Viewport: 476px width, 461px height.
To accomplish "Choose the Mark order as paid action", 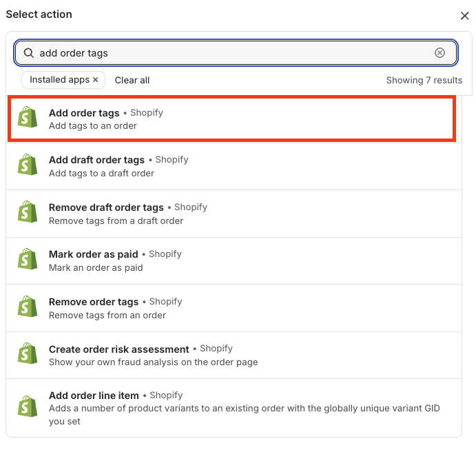I will pyautogui.click(x=234, y=261).
